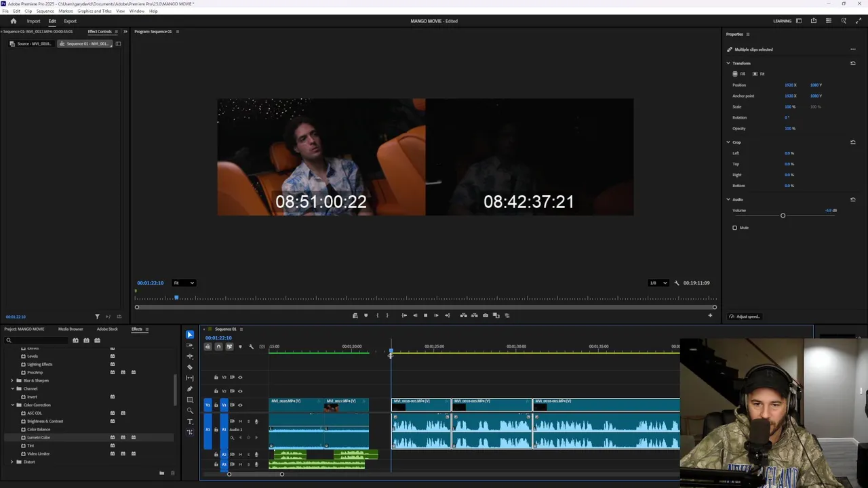Reset the Transform section
868x488 pixels.
852,63
